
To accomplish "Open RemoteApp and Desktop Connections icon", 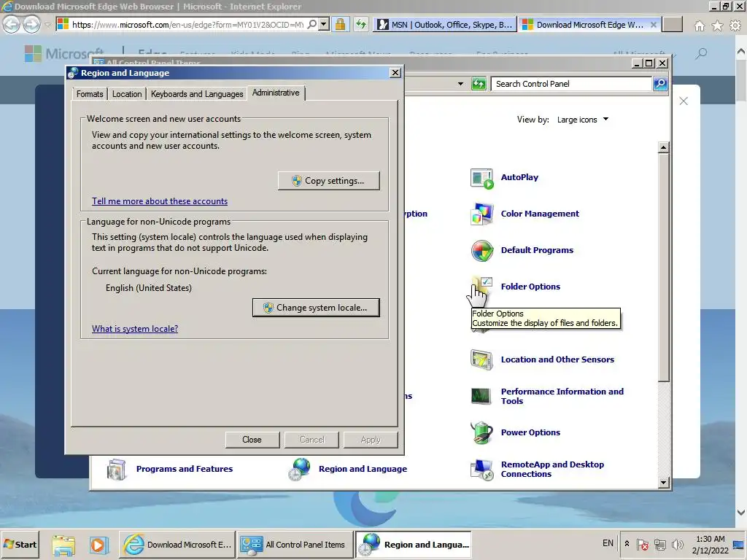I will coord(481,469).
